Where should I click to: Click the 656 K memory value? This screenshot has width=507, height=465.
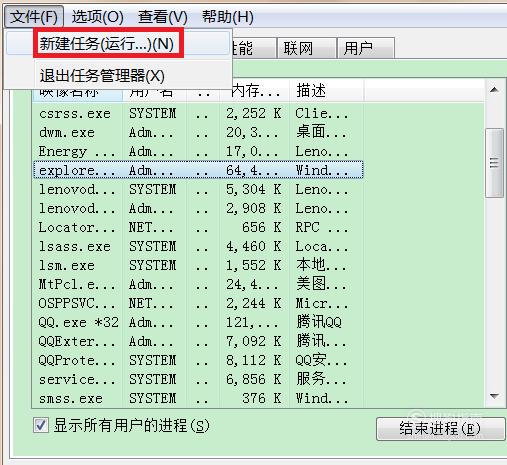[x=262, y=228]
